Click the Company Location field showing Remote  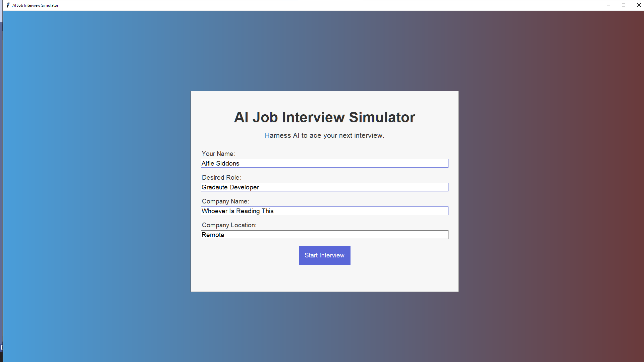pyautogui.click(x=324, y=235)
